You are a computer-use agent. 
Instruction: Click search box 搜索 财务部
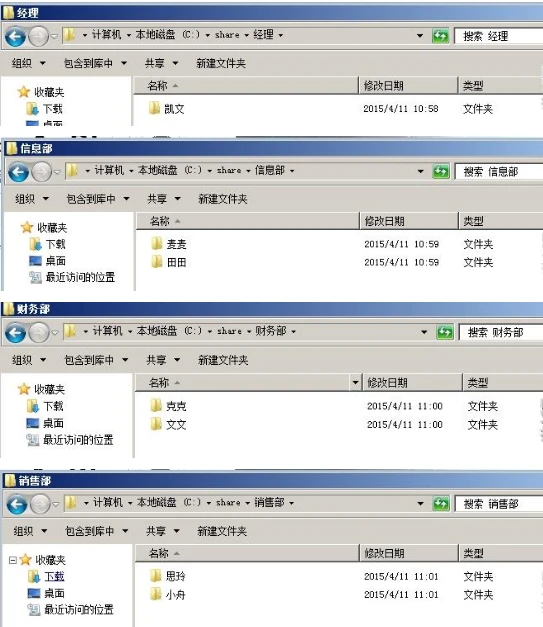pos(501,332)
